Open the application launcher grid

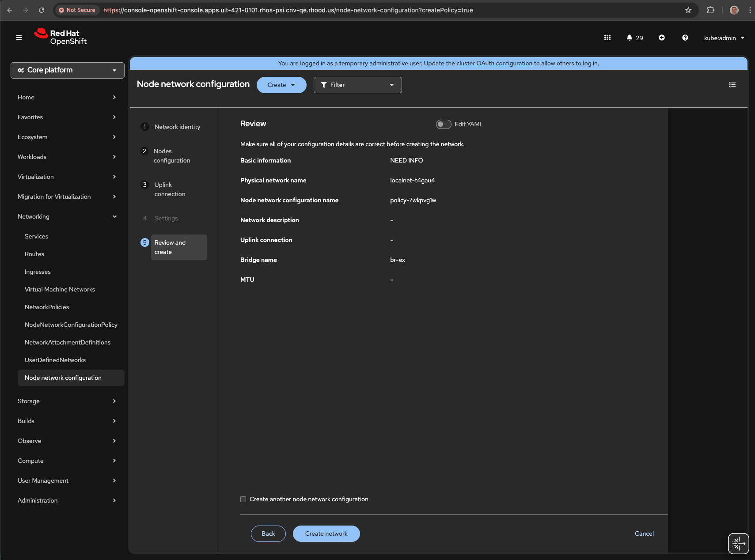pyautogui.click(x=607, y=38)
